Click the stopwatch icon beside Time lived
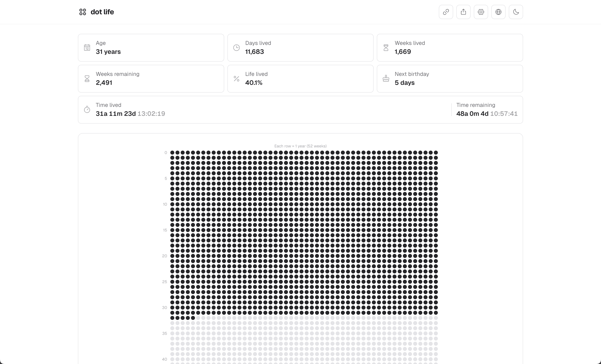The image size is (601, 364). (x=87, y=109)
